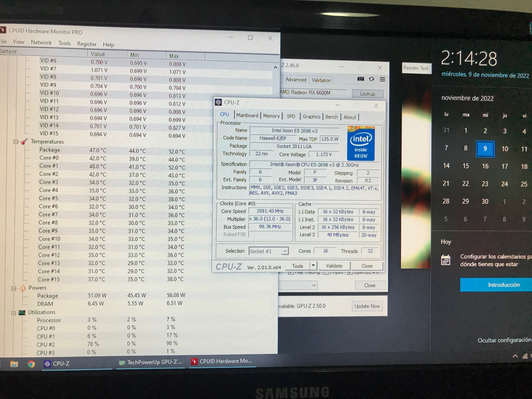Switch to CPUID Hardware Monitor in the taskbar
The width and height of the screenshot is (532, 399).
[222, 361]
